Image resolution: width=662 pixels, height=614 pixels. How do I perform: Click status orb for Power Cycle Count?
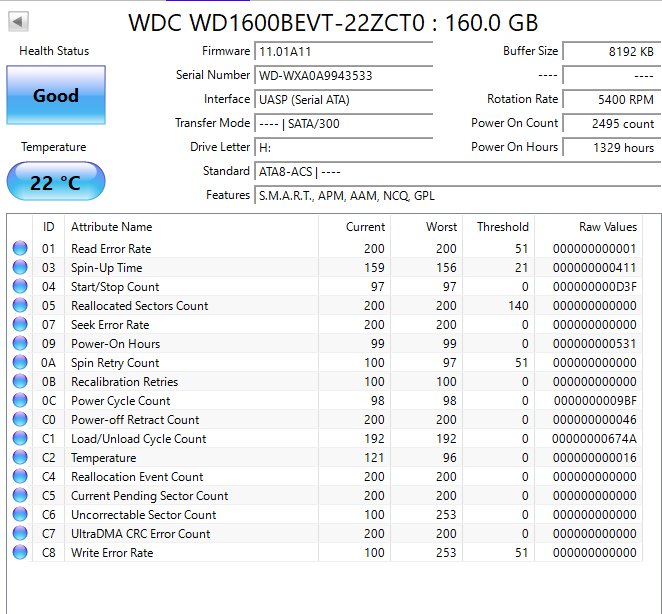20,400
